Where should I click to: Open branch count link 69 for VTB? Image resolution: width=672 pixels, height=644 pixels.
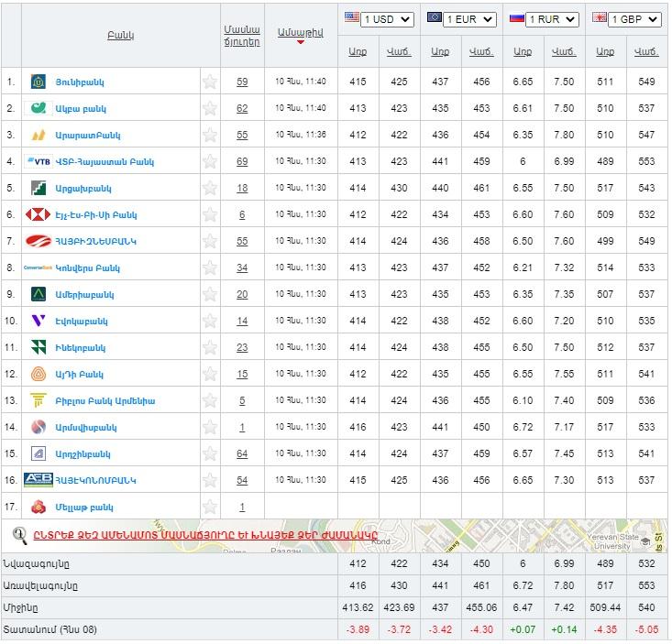pyautogui.click(x=242, y=161)
